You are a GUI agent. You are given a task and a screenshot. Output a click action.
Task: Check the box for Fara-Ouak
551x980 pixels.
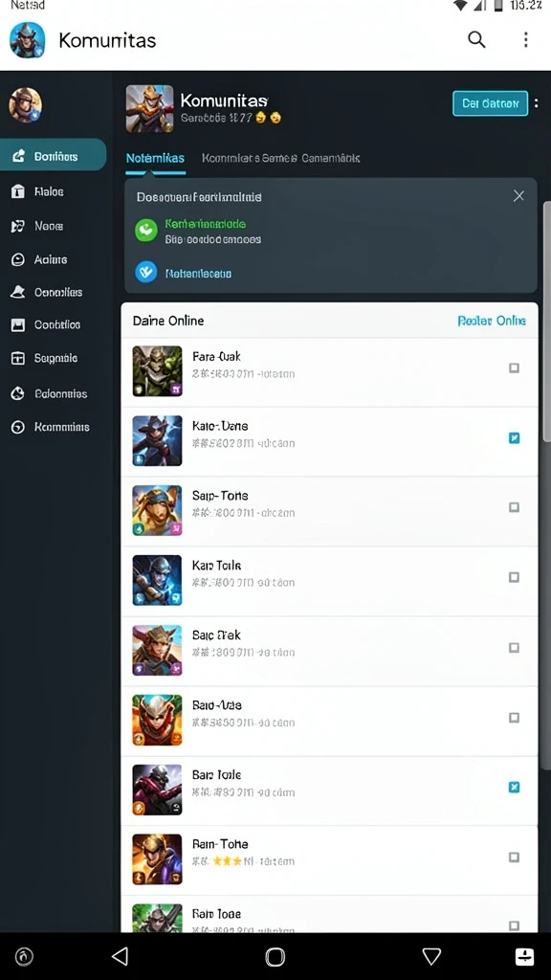514,368
